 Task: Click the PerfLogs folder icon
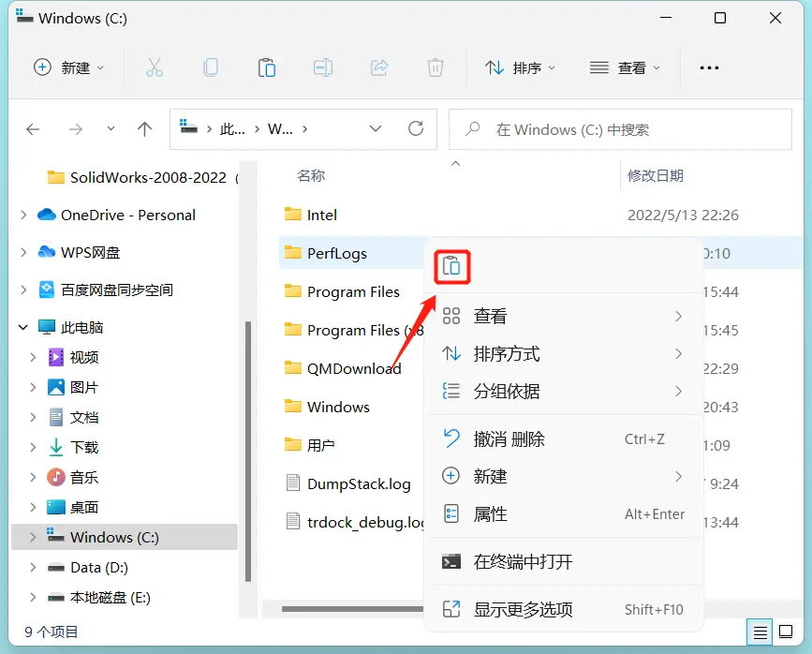[293, 252]
